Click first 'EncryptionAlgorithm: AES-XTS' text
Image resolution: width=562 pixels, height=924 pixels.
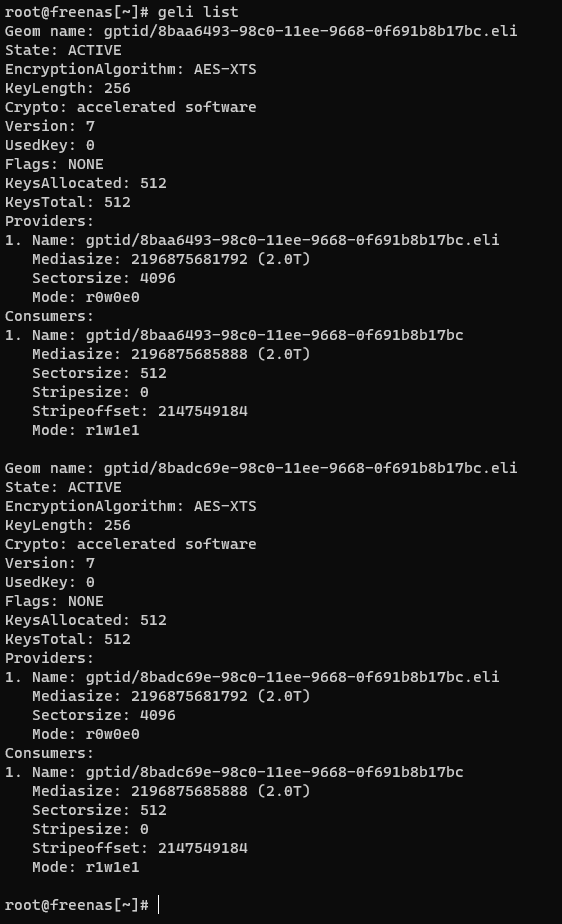[131, 69]
